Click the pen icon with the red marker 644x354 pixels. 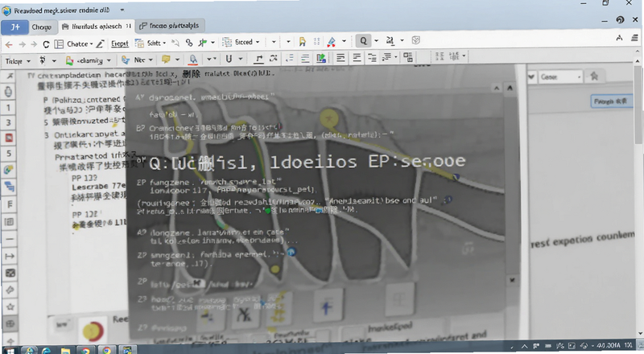coord(332,41)
